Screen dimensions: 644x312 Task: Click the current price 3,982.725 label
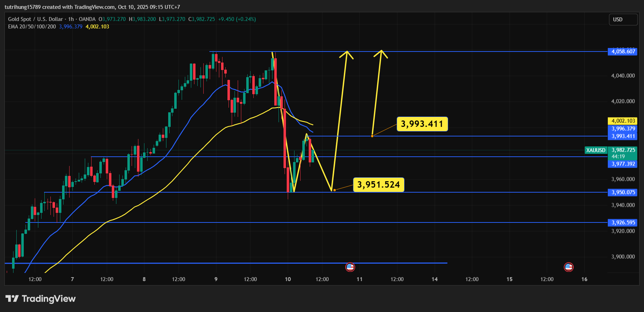coord(623,150)
